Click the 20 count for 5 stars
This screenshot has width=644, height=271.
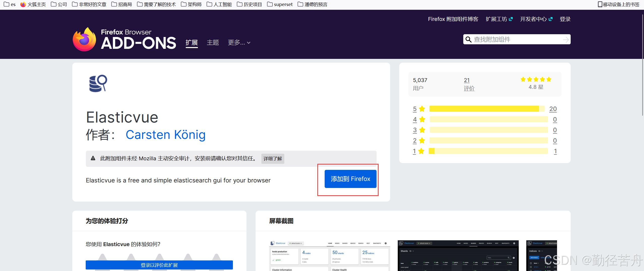pyautogui.click(x=553, y=109)
